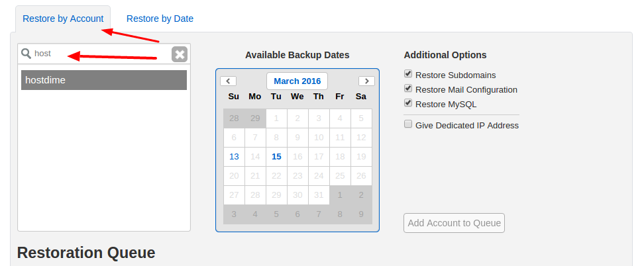Click the greyed-out date 28 in first row
This screenshot has height=266, width=644.
[234, 118]
